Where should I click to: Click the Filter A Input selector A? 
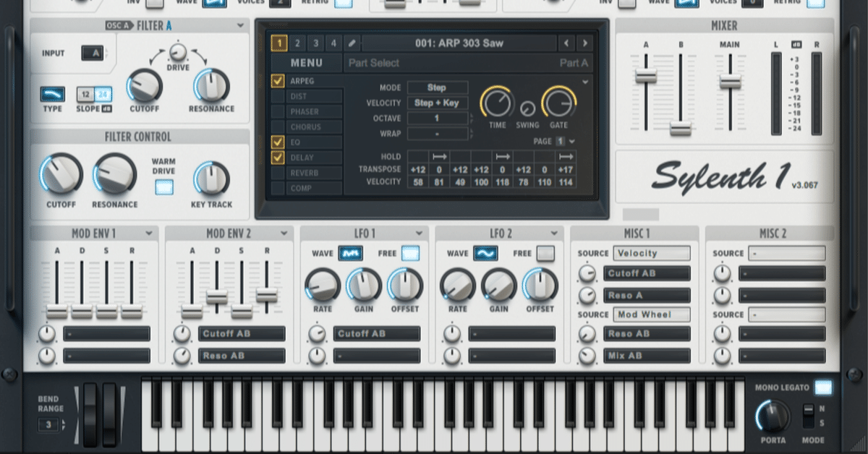point(94,53)
